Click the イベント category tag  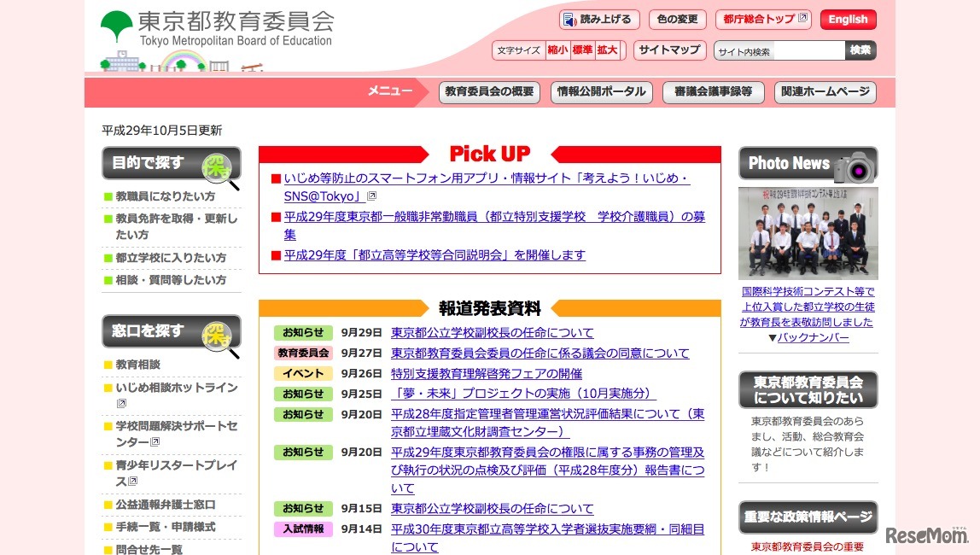[x=303, y=374]
